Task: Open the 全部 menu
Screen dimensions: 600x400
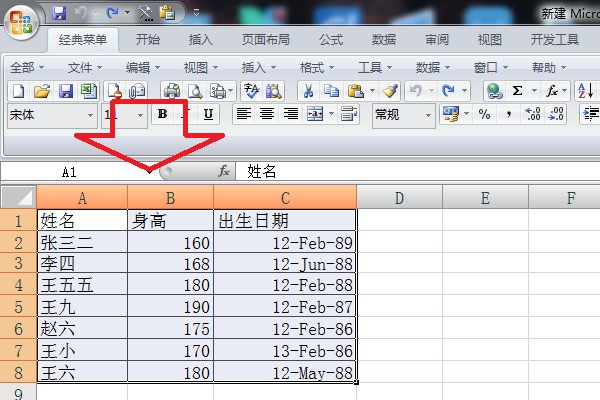Action: (27, 68)
